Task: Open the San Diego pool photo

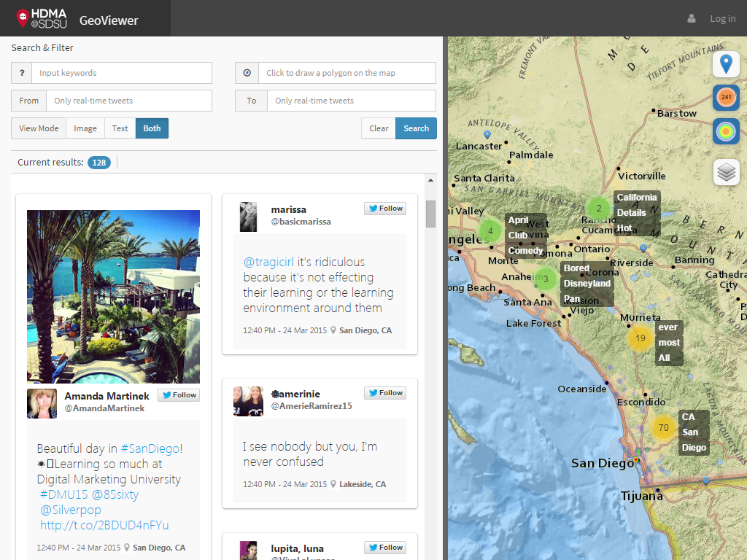Action: pyautogui.click(x=113, y=297)
